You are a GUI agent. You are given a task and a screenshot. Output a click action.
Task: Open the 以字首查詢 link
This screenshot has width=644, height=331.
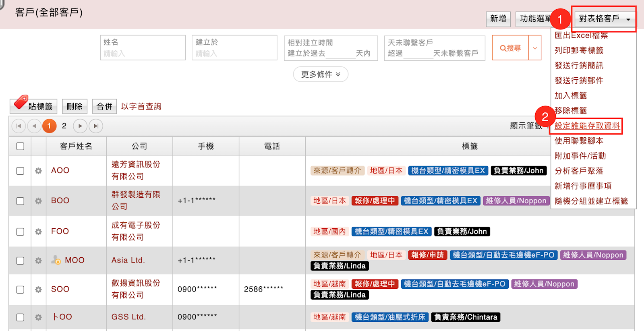[x=141, y=106]
